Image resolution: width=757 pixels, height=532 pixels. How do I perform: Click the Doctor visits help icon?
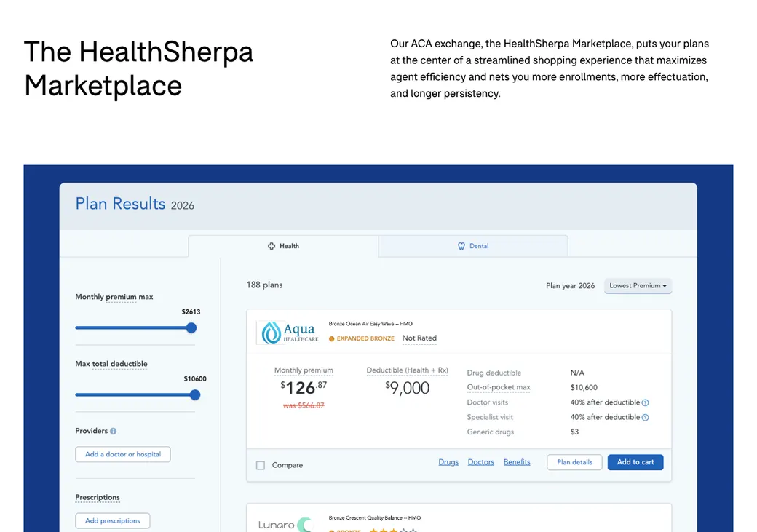646,402
